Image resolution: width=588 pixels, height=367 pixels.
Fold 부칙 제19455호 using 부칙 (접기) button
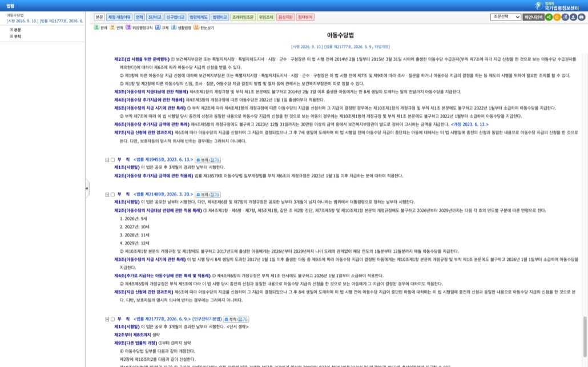(x=208, y=160)
